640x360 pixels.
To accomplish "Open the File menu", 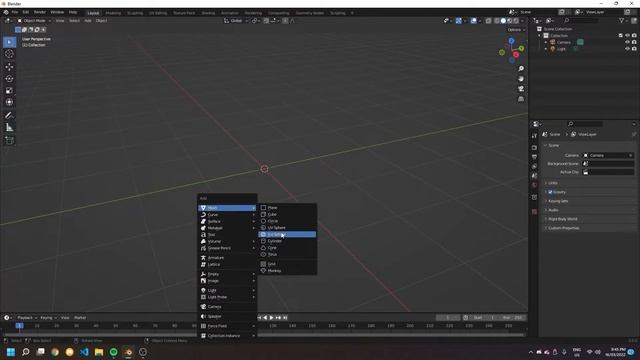I will (x=15, y=13).
